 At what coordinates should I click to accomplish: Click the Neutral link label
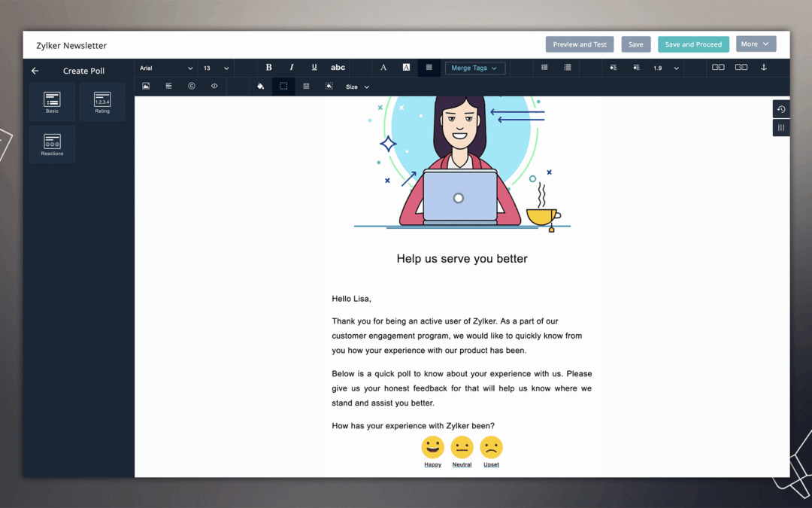point(462,464)
